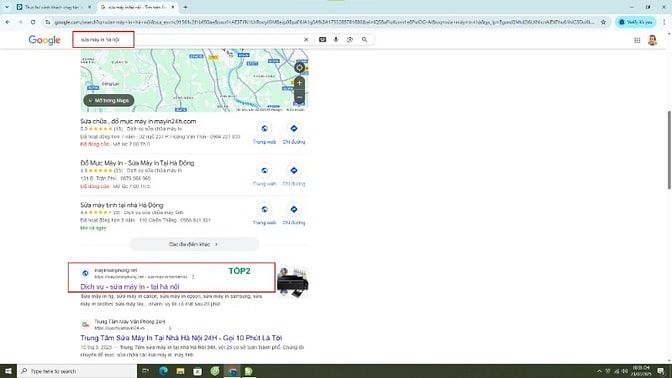Center map on my location
Image resolution: width=672 pixels, height=378 pixels.
click(x=299, y=67)
